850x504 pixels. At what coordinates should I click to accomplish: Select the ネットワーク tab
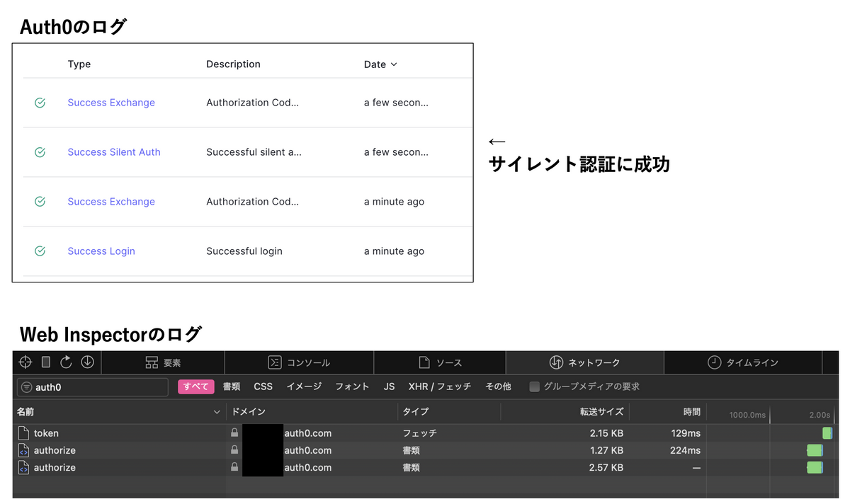tap(584, 362)
